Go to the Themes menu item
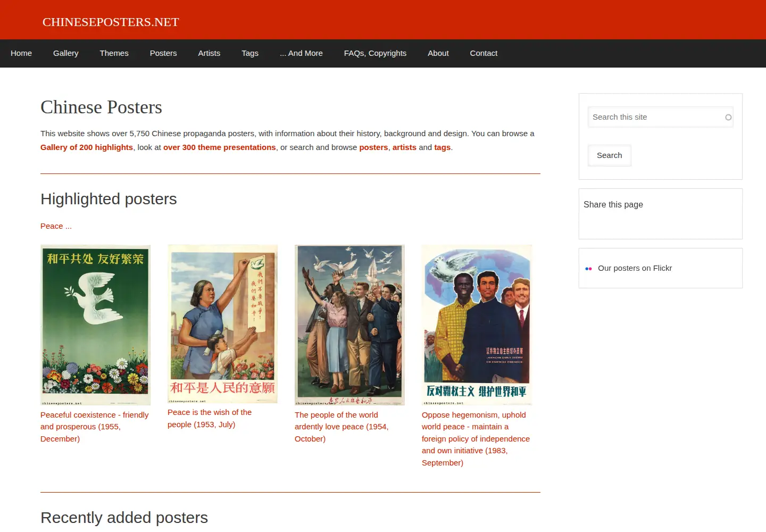 (114, 53)
